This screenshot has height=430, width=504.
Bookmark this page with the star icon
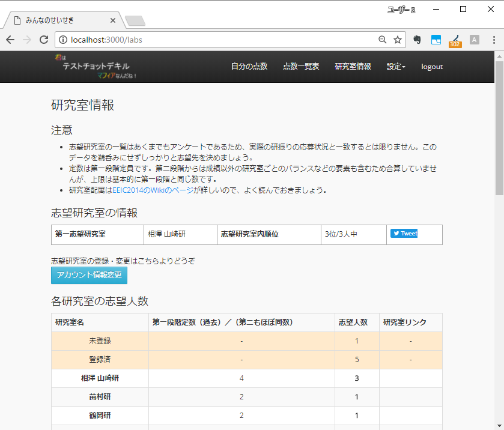point(398,40)
